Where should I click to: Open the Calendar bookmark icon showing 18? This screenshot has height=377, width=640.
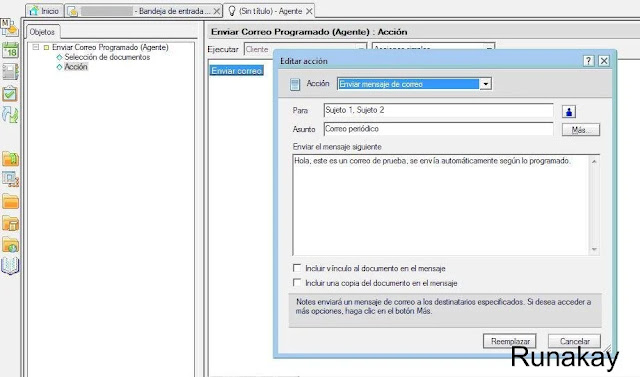(10, 50)
